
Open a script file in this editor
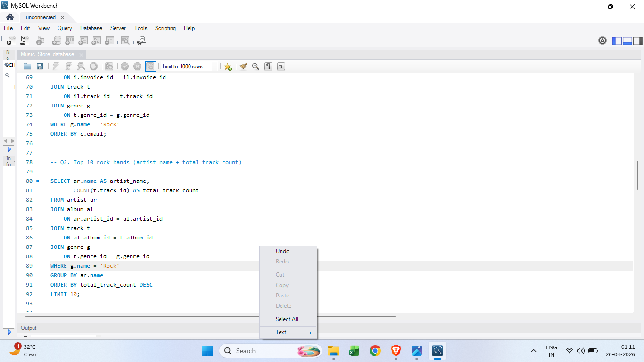tap(27, 66)
